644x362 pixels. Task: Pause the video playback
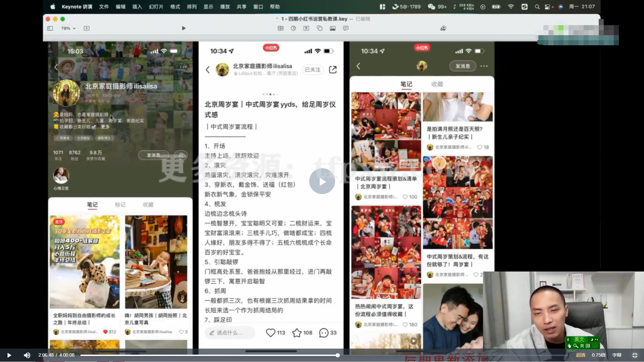(9, 355)
